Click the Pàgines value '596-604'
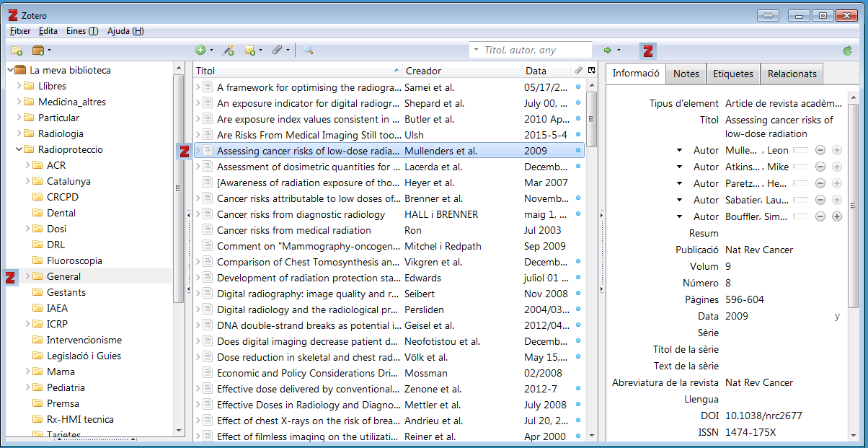 pos(745,299)
